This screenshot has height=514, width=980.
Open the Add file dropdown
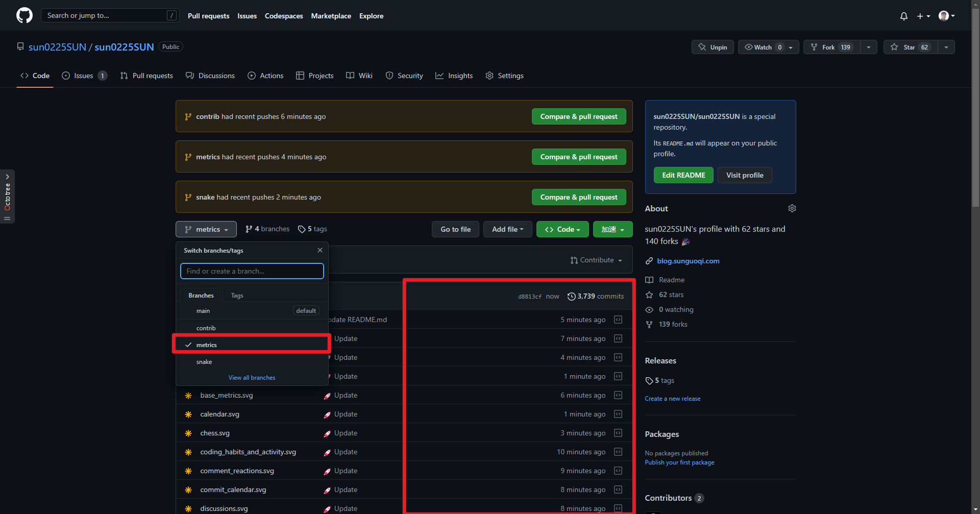[x=507, y=229]
